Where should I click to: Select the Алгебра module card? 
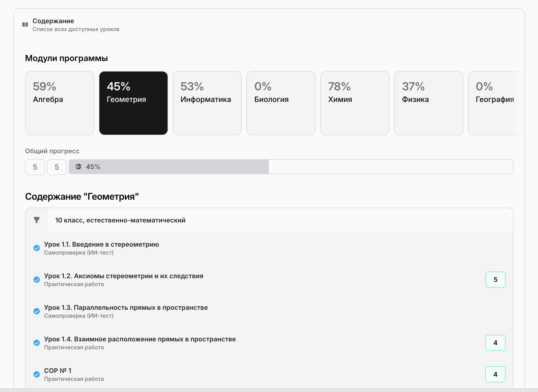60,103
